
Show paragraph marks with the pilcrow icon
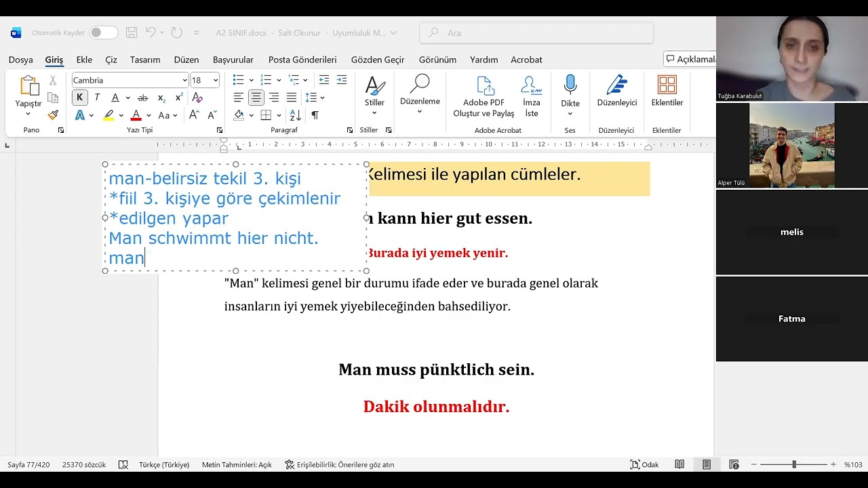tap(315, 115)
